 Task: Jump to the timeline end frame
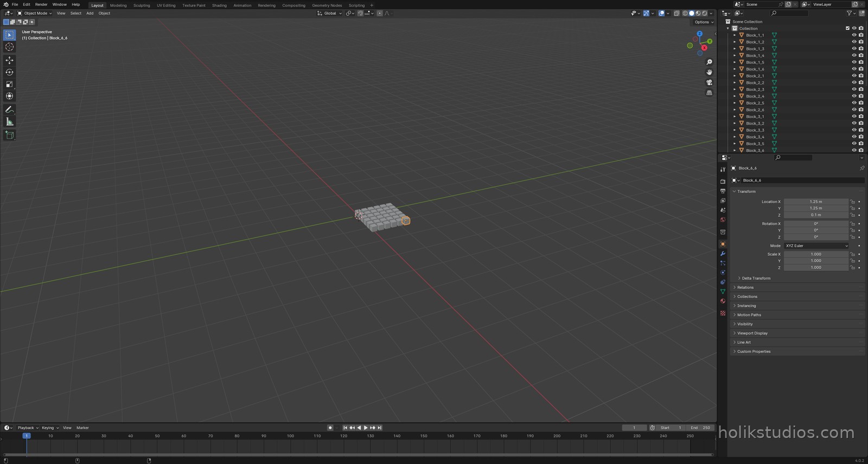[x=379, y=428]
